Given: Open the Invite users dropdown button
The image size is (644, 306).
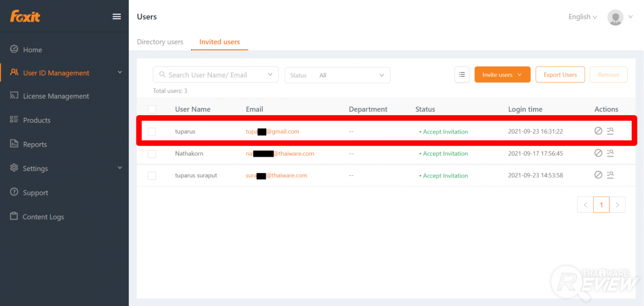Looking at the screenshot, I should pos(502,74).
